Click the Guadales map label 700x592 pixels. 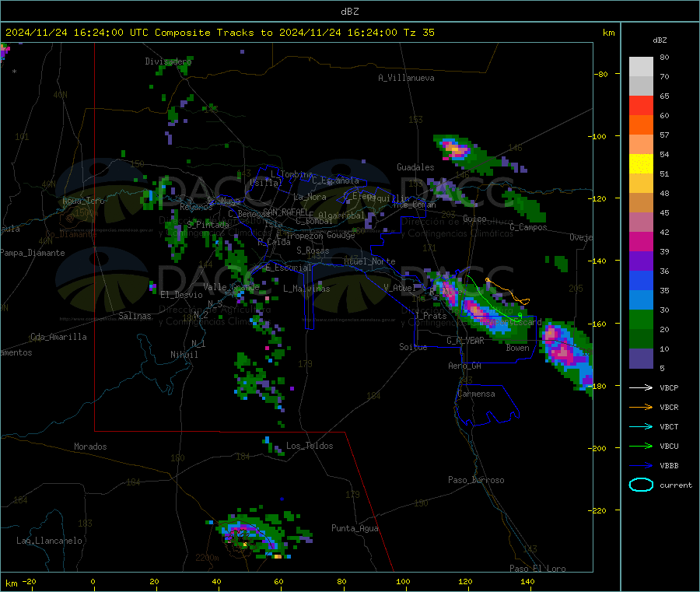[415, 167]
